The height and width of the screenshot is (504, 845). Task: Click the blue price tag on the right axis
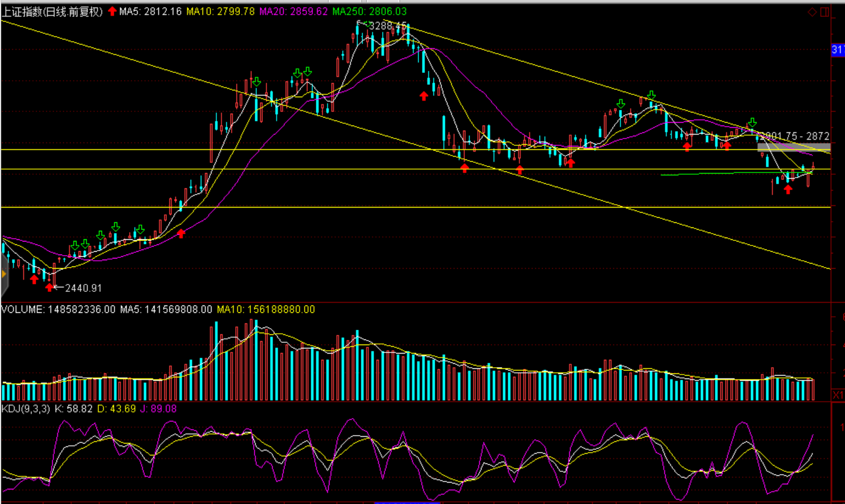click(x=838, y=50)
